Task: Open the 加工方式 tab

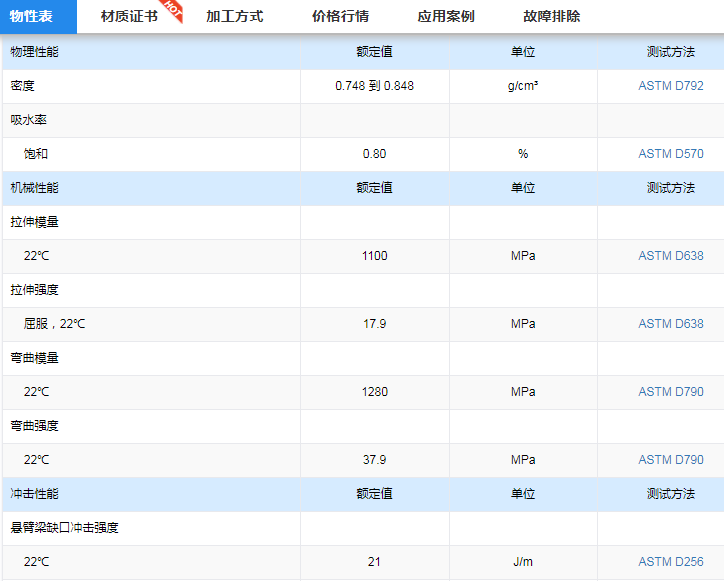Action: 234,16
